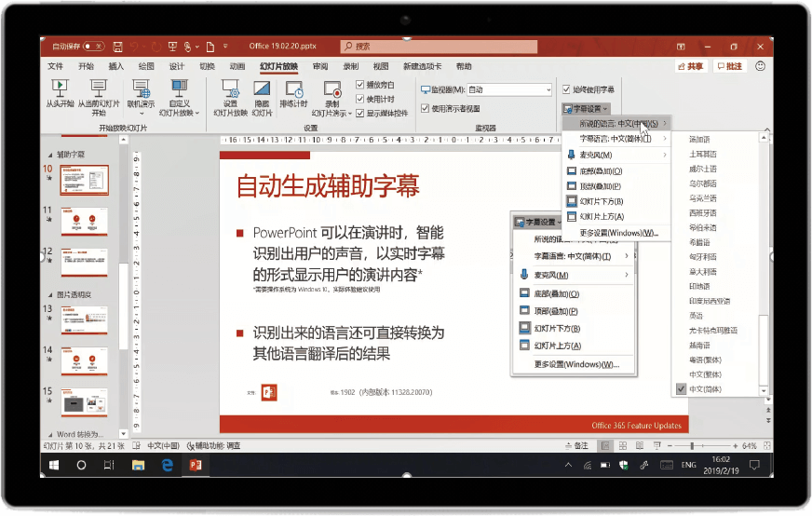Switch to the 视图 tab
The width and height of the screenshot is (812, 516).
(381, 66)
